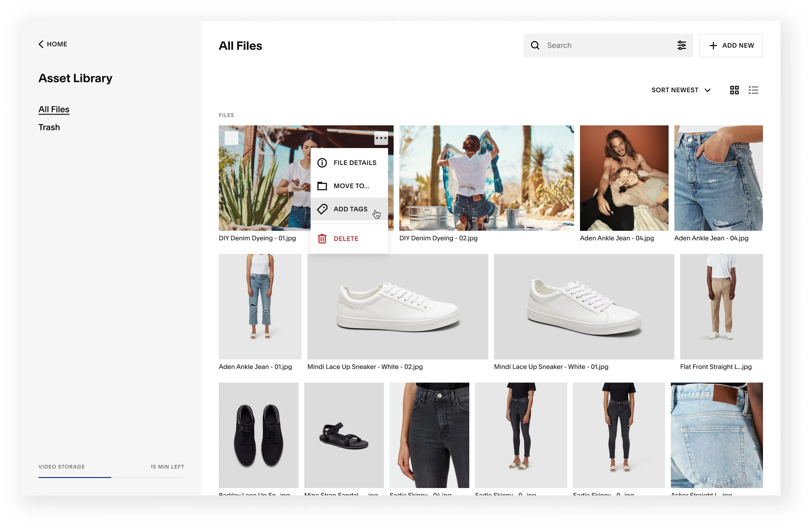The height and width of the screenshot is (527, 812).
Task: Click the trash can icon in context menu
Action: pos(322,239)
